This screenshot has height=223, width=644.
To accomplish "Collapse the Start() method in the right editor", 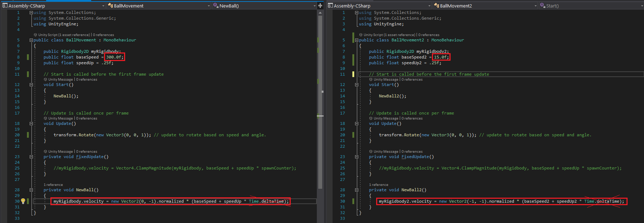I will [x=357, y=85].
